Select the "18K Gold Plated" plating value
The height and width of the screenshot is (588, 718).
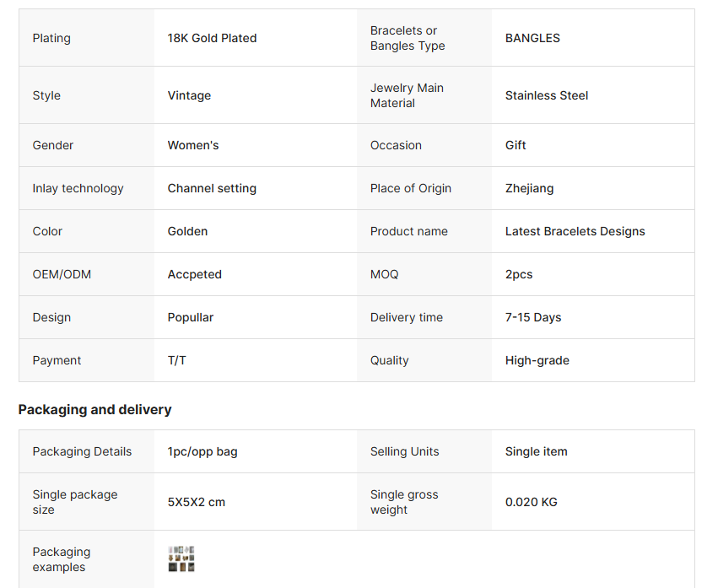(212, 38)
